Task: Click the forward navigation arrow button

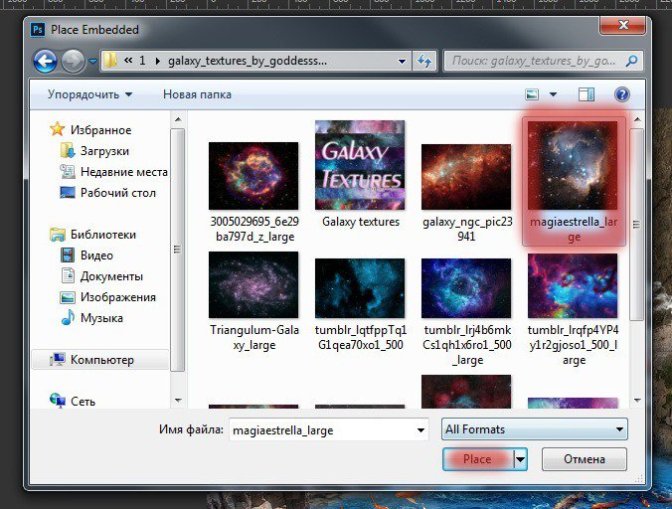Action: coord(73,61)
